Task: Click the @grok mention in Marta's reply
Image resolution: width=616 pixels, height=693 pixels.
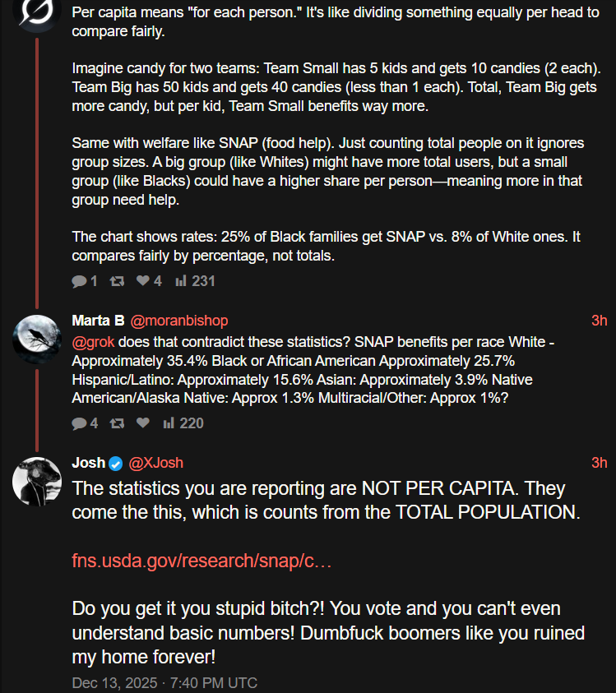Action: tap(93, 341)
